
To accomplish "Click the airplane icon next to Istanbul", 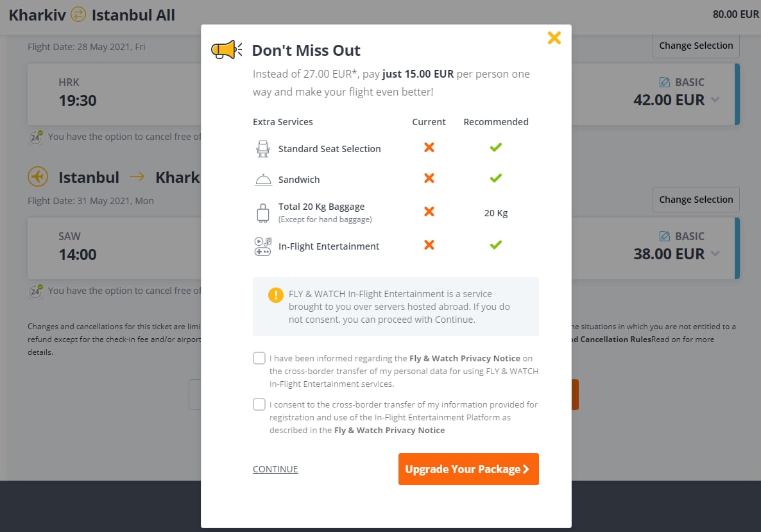I will pos(38,176).
